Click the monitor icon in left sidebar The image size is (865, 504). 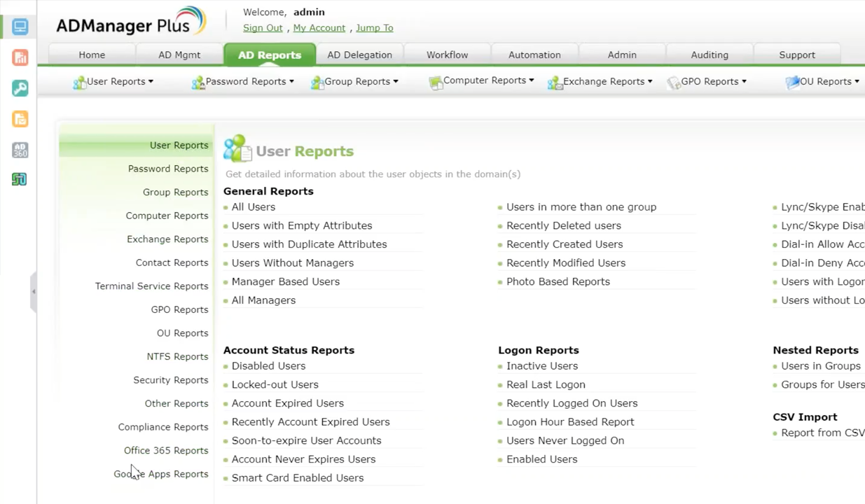click(x=20, y=27)
